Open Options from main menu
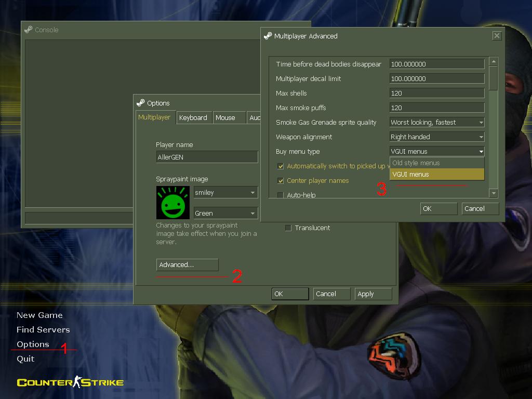The width and height of the screenshot is (532, 399). (x=33, y=344)
